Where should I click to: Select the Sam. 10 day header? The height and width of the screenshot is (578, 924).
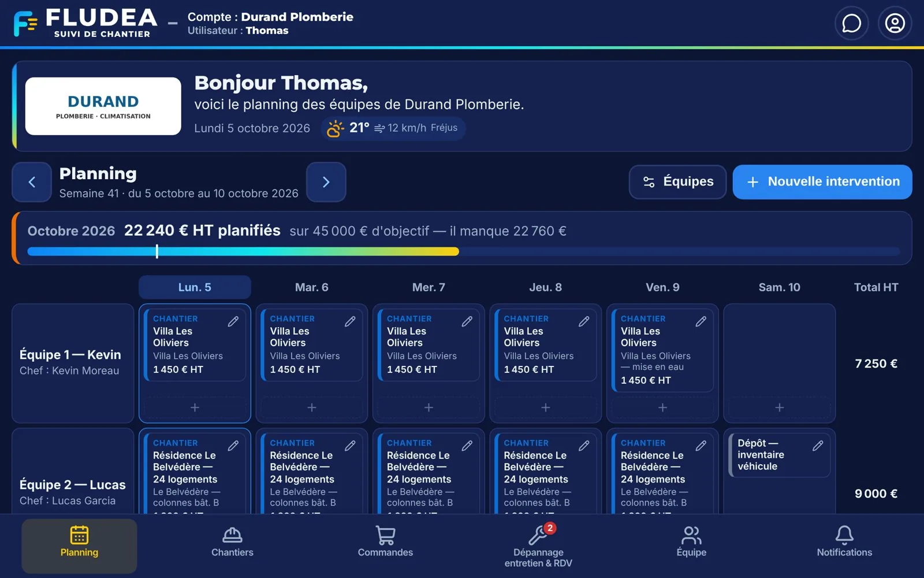[x=780, y=287]
